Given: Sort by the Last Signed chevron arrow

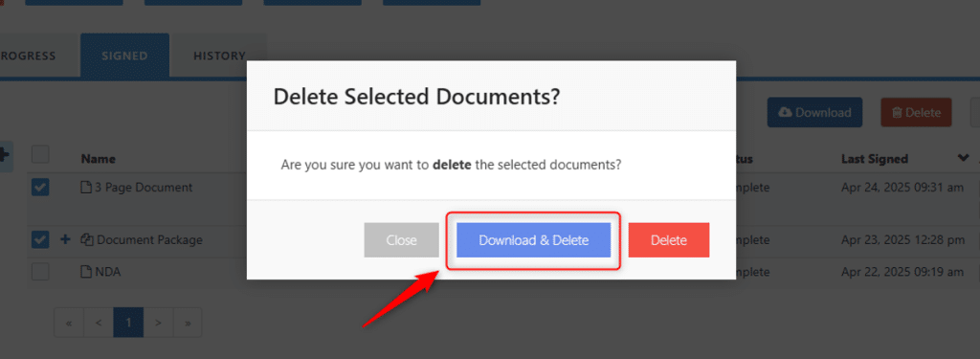Looking at the screenshot, I should 963,158.
